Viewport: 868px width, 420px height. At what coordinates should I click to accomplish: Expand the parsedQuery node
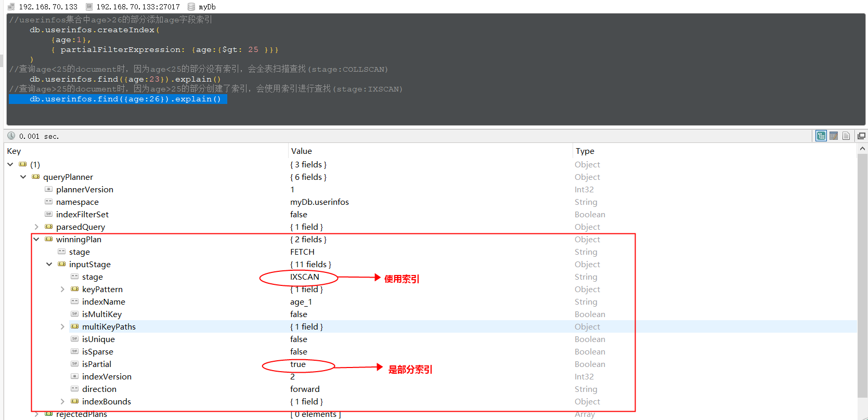click(x=36, y=227)
